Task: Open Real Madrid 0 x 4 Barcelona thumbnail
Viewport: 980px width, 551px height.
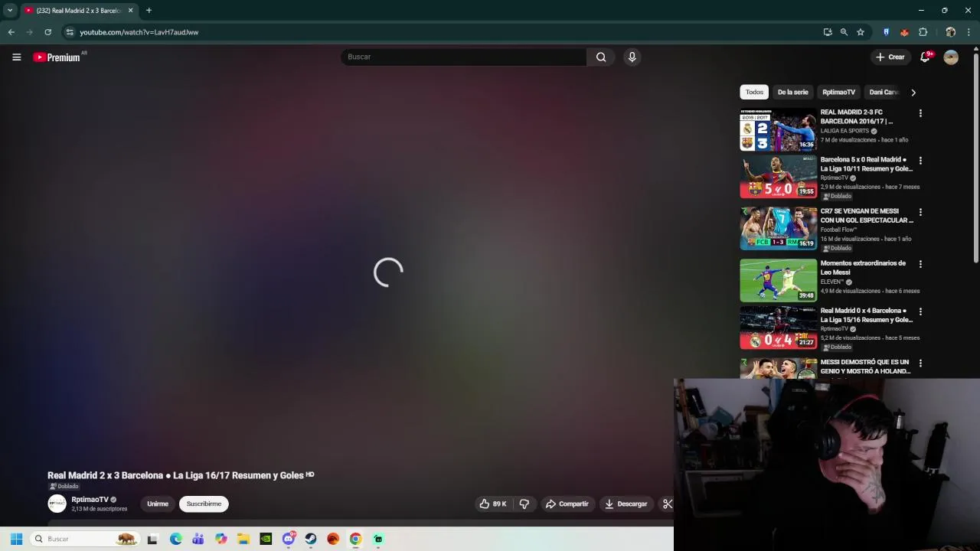Action: (778, 328)
